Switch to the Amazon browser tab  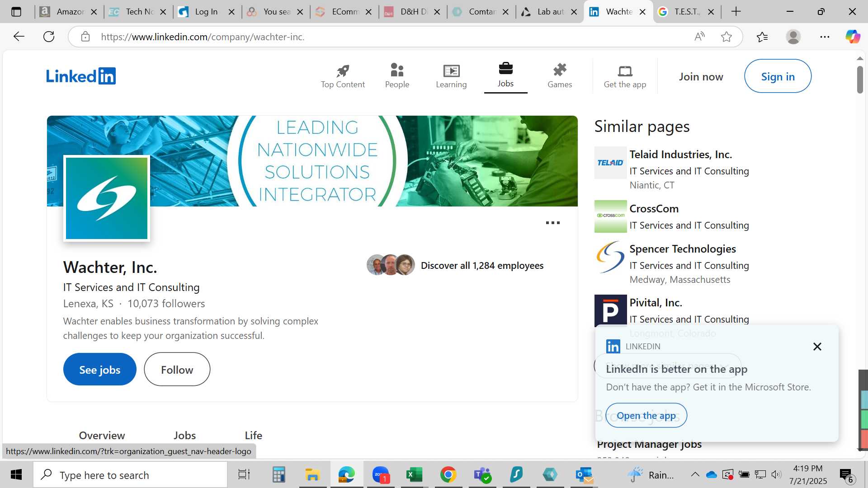click(69, 12)
